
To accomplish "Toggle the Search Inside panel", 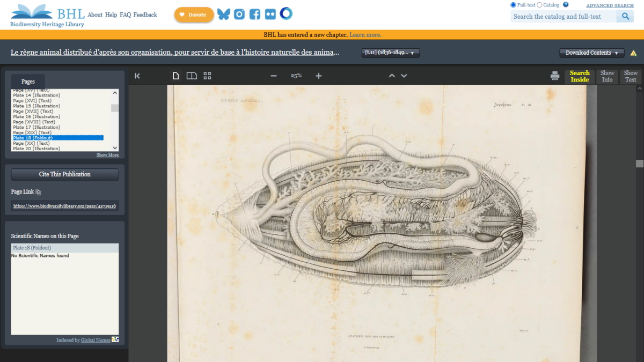I will 580,77.
